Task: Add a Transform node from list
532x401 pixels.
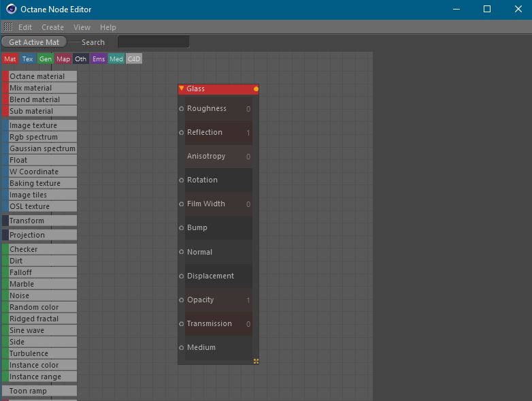Action: click(x=39, y=221)
